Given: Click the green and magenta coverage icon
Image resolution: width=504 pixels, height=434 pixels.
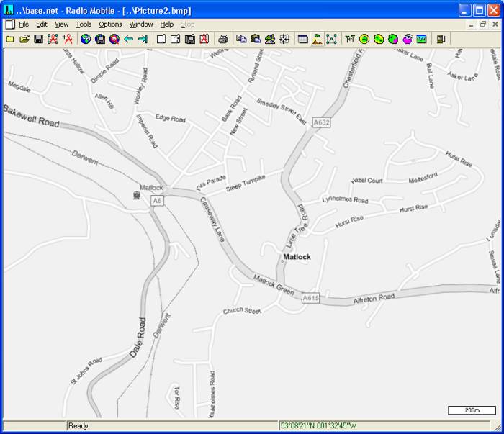Looking at the screenshot, I should tap(393, 39).
